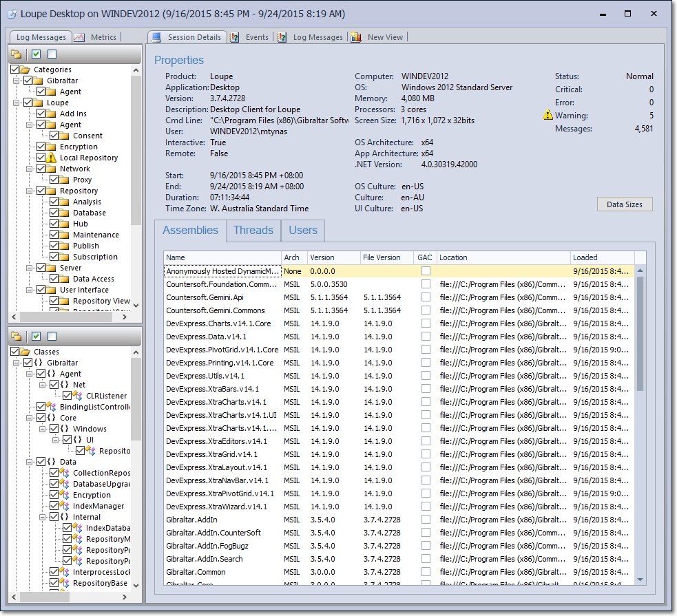Collapse the Network category node

29,169
